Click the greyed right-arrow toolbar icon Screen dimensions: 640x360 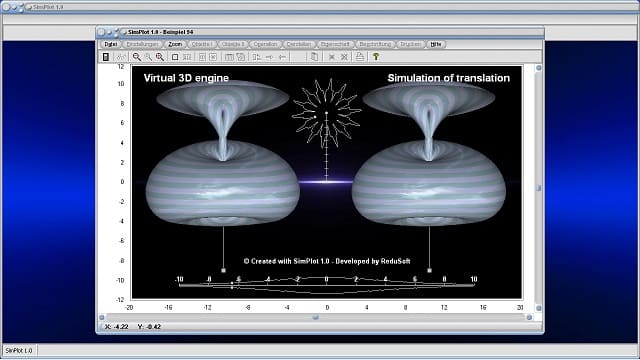click(x=269, y=57)
